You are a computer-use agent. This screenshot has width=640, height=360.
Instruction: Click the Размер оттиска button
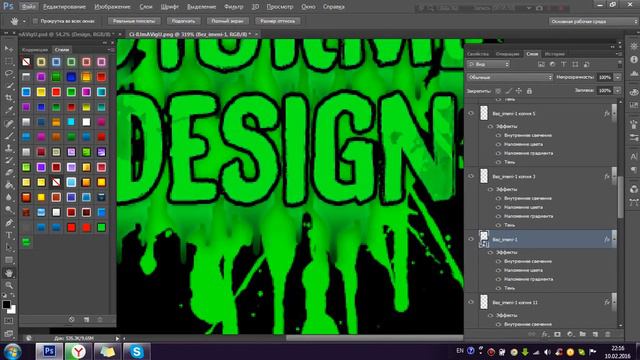click(278, 21)
